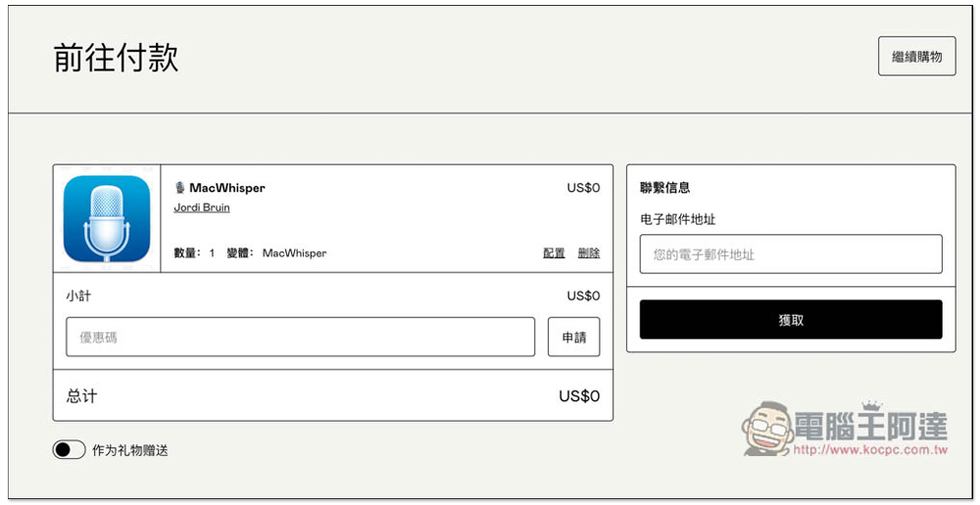The image size is (980, 505).
Task: Click the 配置 configure link
Action: click(x=554, y=253)
